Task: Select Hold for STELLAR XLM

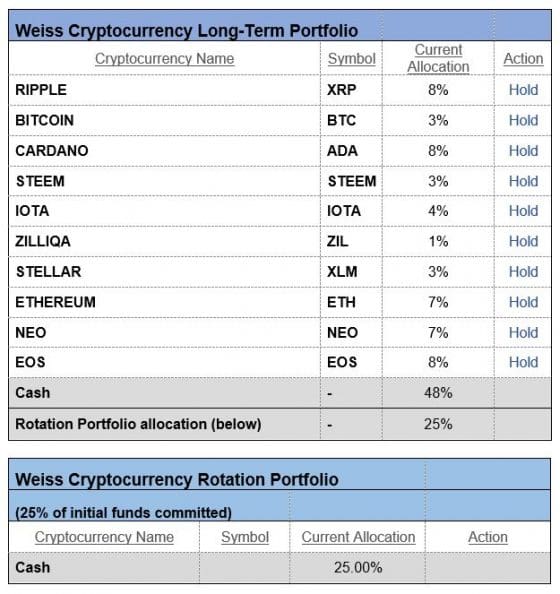Action: 523,272
